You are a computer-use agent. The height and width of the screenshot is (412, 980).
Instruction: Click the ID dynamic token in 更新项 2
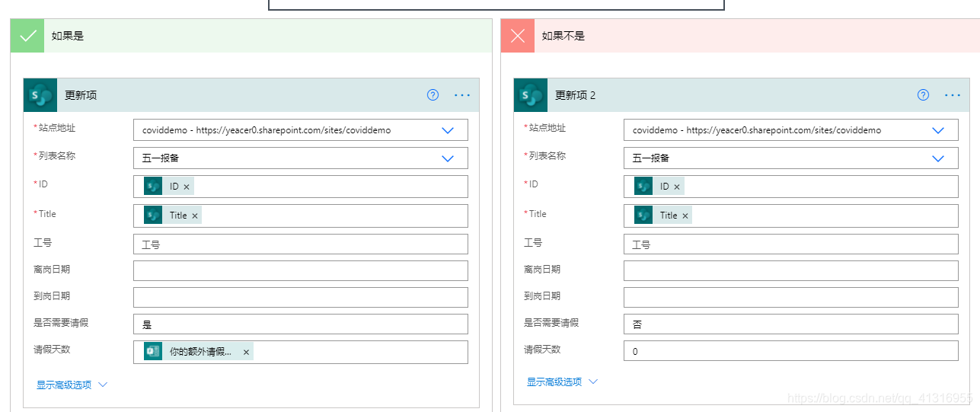coord(659,187)
